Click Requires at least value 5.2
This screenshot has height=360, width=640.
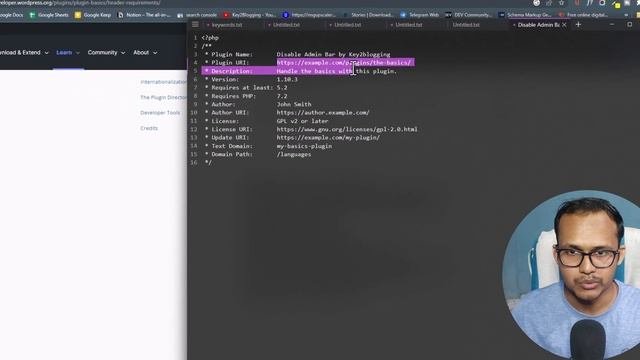[x=282, y=88]
